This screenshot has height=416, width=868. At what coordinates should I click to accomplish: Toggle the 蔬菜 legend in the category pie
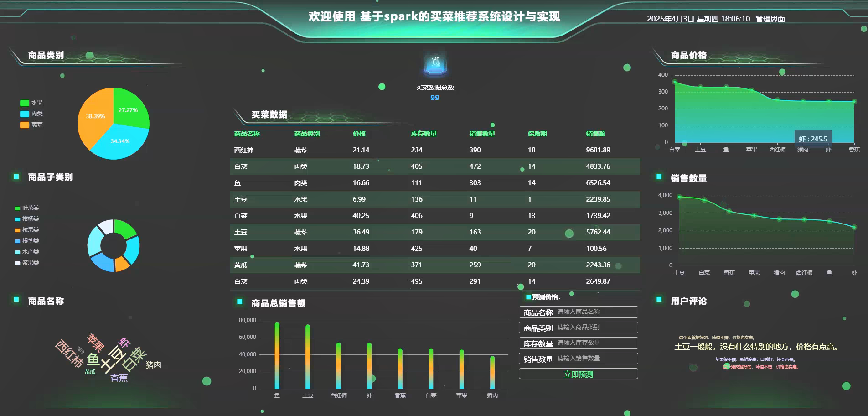(x=31, y=125)
